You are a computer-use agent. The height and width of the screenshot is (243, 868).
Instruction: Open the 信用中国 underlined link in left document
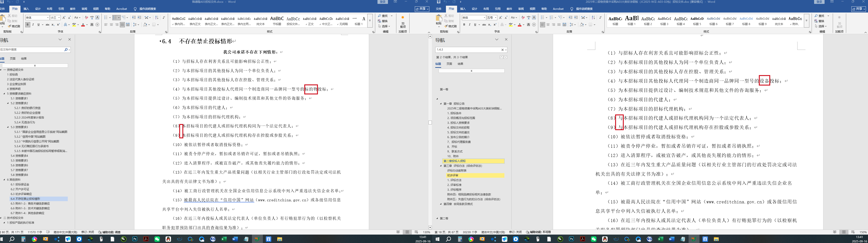coord(219,200)
